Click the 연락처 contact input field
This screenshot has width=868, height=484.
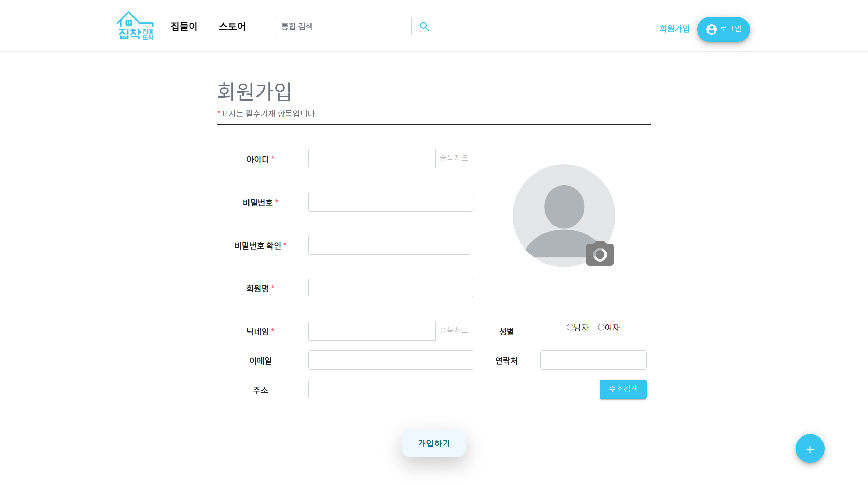point(593,360)
